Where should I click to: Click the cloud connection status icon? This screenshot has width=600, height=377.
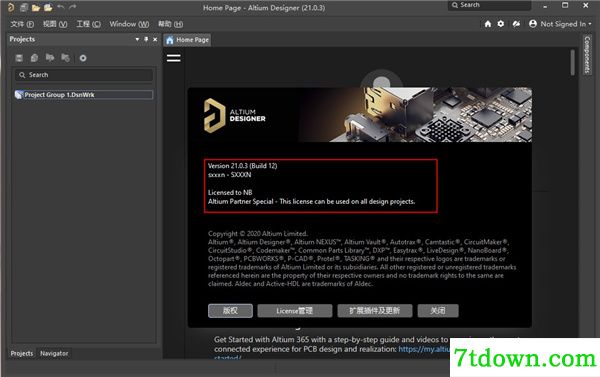(516, 24)
